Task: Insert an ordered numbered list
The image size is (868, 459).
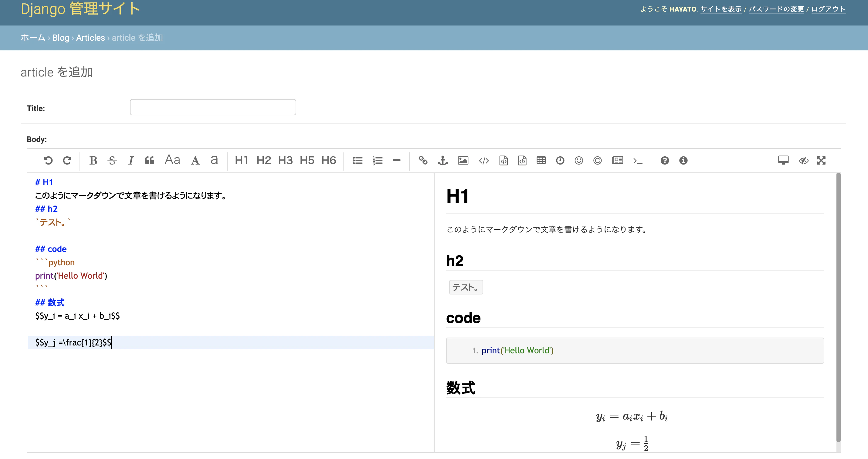Action: coord(377,160)
